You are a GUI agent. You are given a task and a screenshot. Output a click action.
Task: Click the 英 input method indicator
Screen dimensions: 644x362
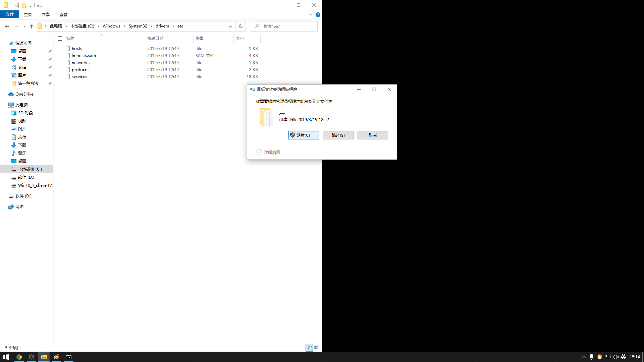pyautogui.click(x=624, y=357)
